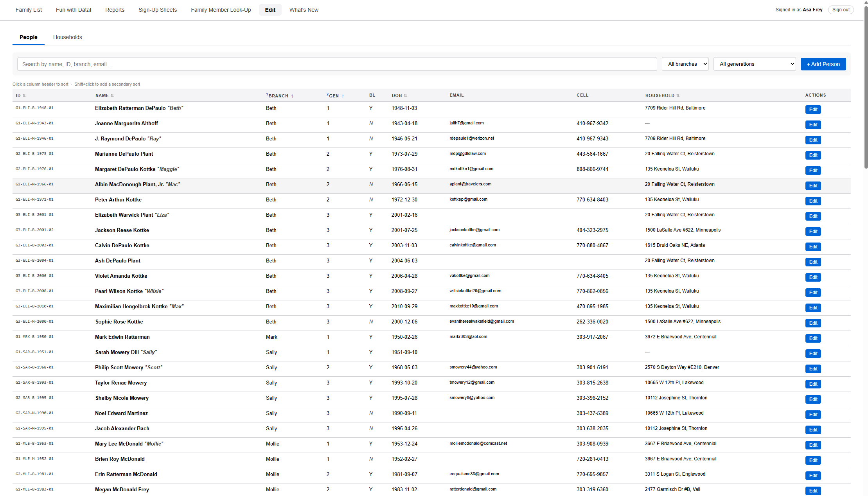The height and width of the screenshot is (496, 868).
Task: Sort by HOUSEHOLD column header
Action: [662, 95]
